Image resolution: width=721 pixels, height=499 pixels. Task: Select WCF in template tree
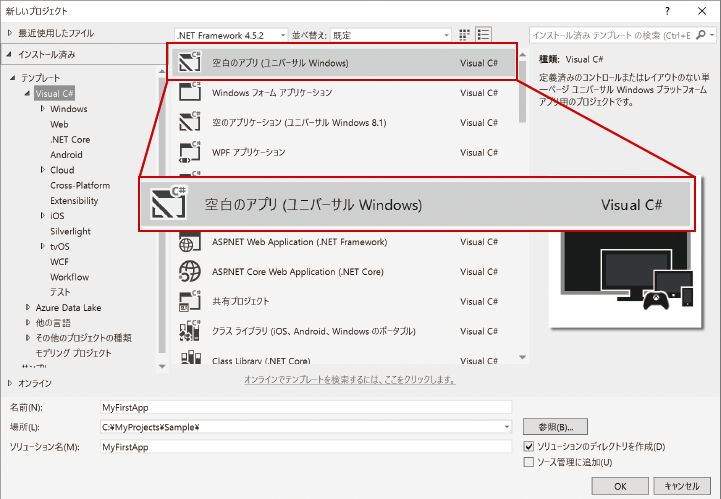(x=59, y=262)
